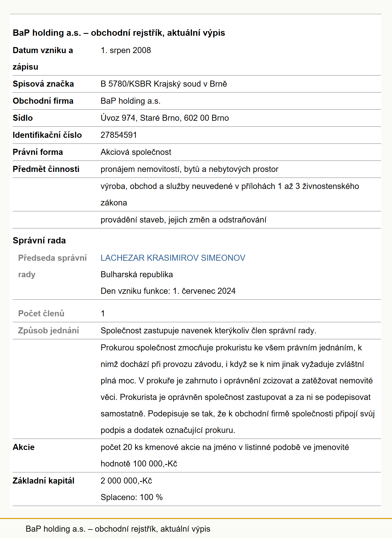Screen dimensions: 392x538
Task: Click the Právní forma label
Action: pyautogui.click(x=38, y=152)
